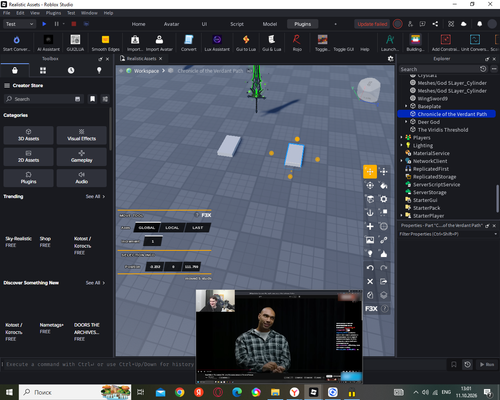Select the F3X Move tool
This screenshot has height=400, width=500.
click(x=370, y=172)
